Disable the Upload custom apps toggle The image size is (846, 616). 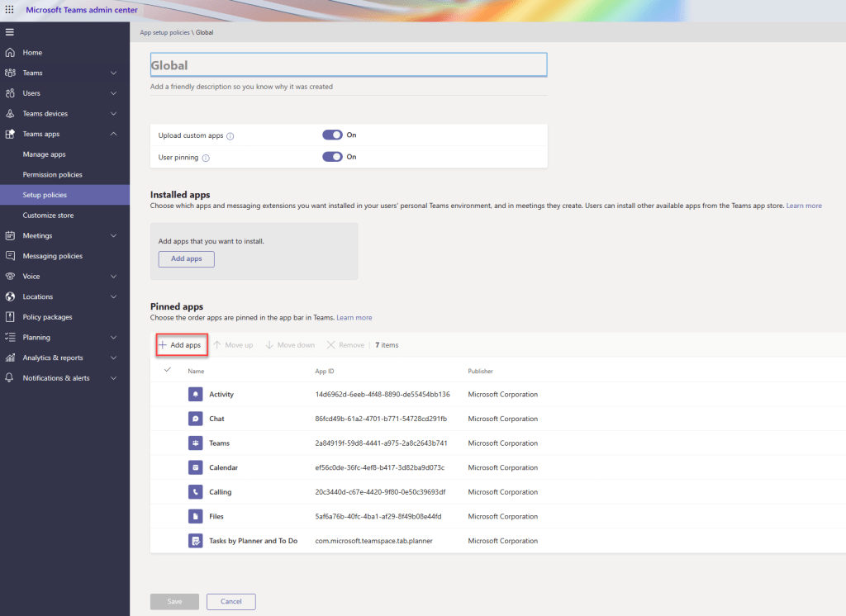[x=334, y=135]
